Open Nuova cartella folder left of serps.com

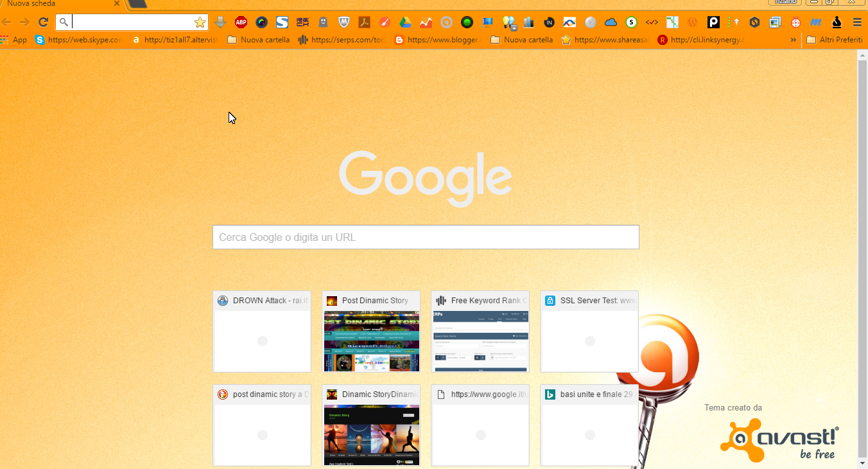click(259, 40)
